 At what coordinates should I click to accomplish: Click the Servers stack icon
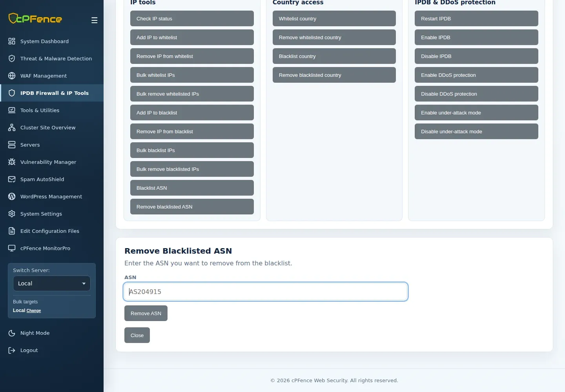pyautogui.click(x=12, y=145)
